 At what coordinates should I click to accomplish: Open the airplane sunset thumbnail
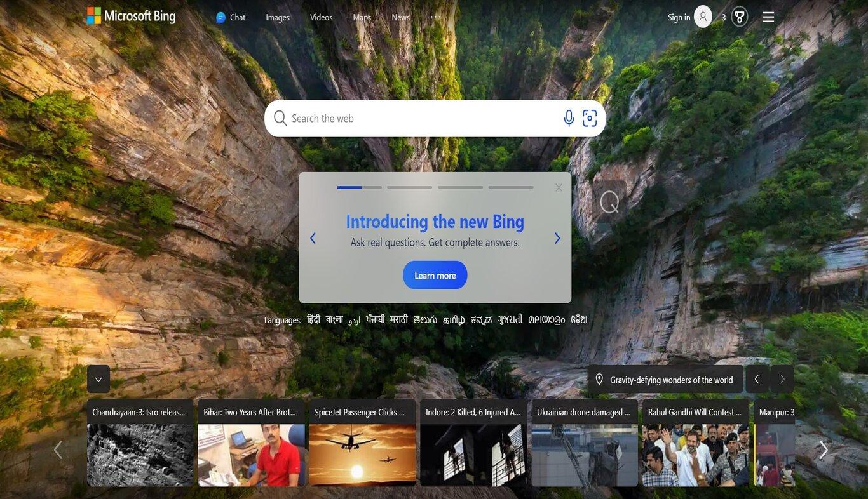coord(363,455)
